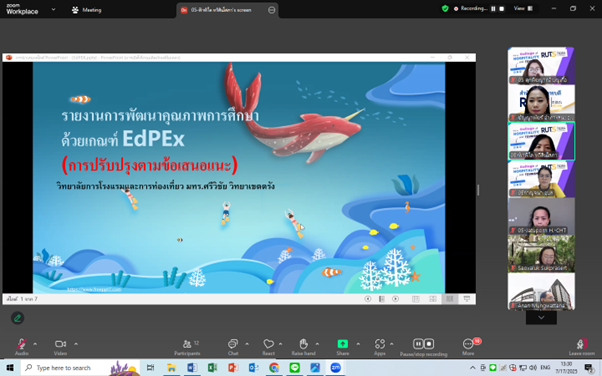Image resolution: width=602 pixels, height=376 pixels.
Task: Expand video options arrow next to Video
Action: tap(76, 344)
